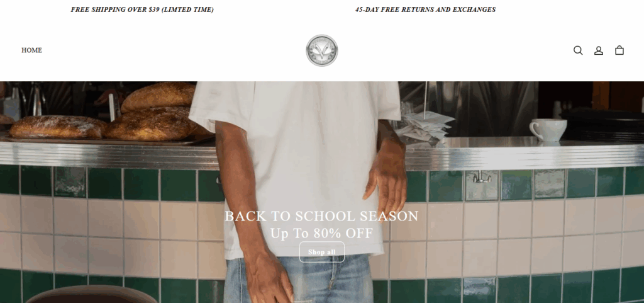Click the blue jeans in the banner
644x303 pixels.
[x=299, y=278]
